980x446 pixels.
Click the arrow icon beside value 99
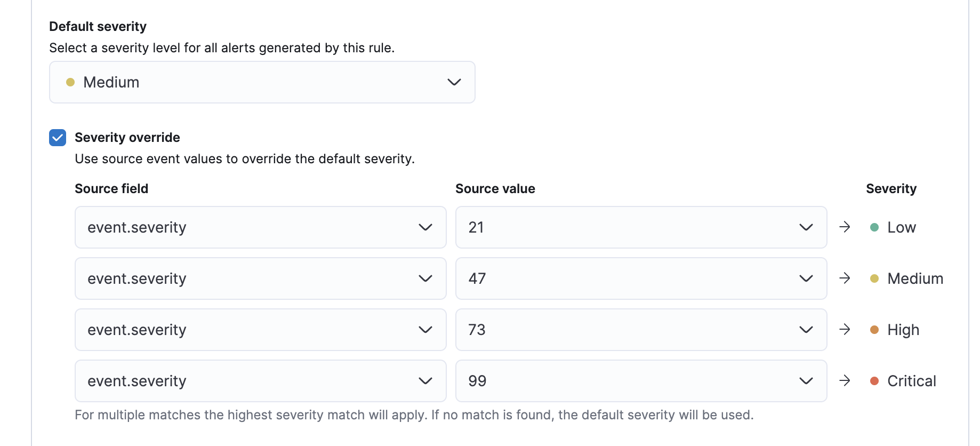point(845,380)
